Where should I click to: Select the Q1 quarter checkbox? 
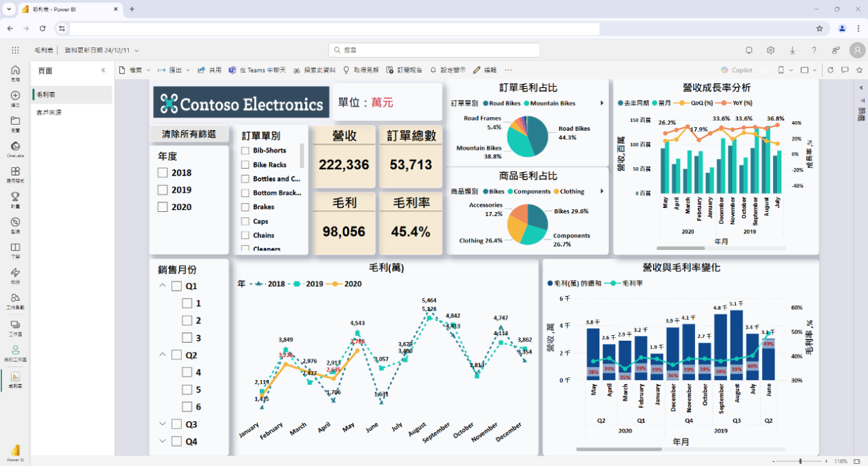coord(176,286)
